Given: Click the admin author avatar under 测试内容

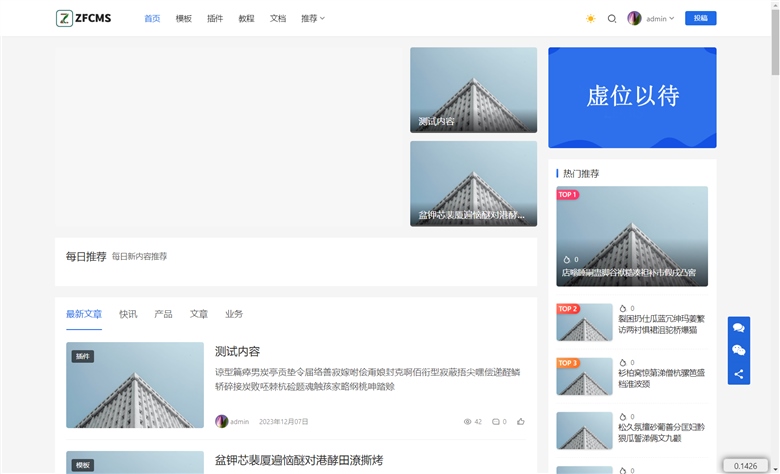Looking at the screenshot, I should [221, 421].
